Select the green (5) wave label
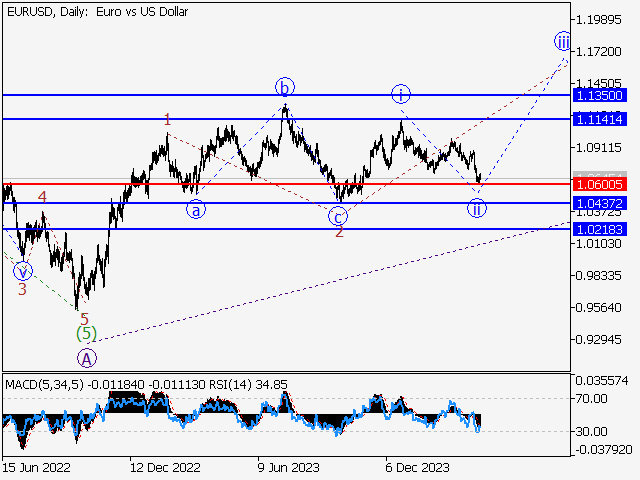Viewport: 640px width, 480px height. 87,334
